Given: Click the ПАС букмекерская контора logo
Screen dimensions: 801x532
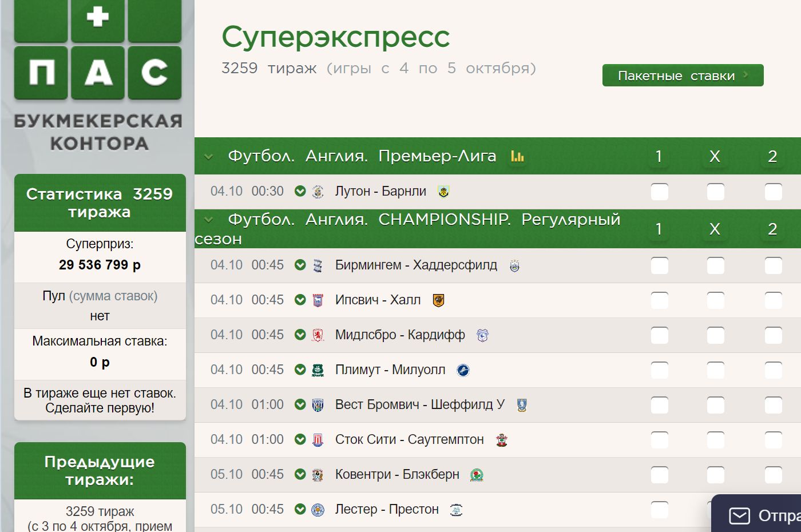Looking at the screenshot, I should [x=98, y=76].
